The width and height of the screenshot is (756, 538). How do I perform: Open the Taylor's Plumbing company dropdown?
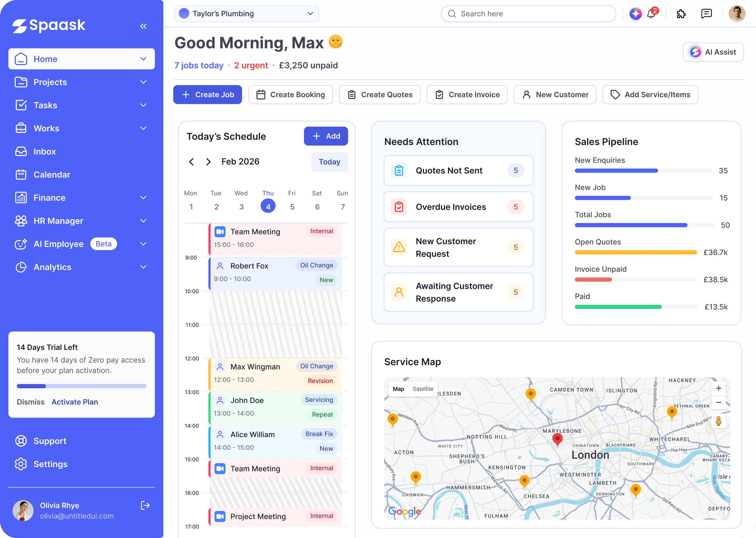246,14
